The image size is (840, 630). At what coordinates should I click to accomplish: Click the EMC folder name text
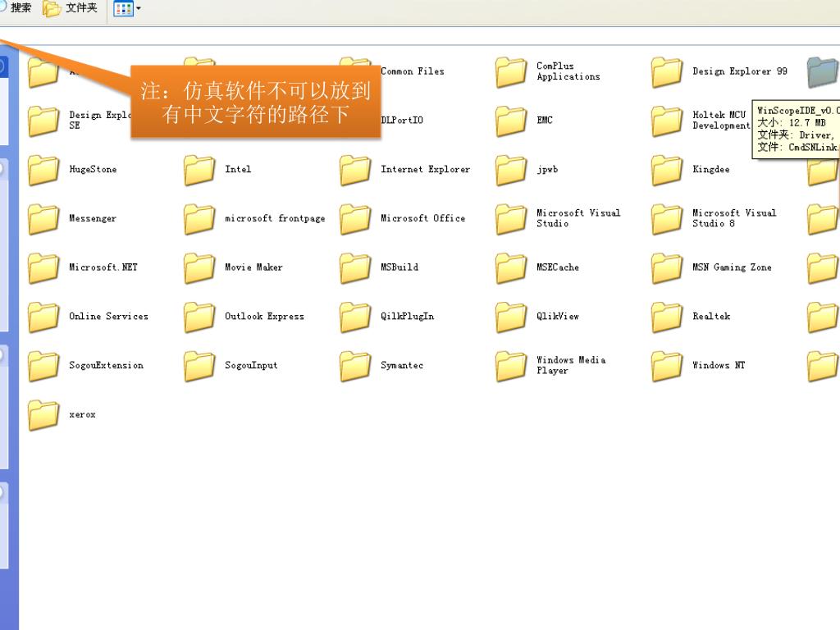tap(545, 120)
